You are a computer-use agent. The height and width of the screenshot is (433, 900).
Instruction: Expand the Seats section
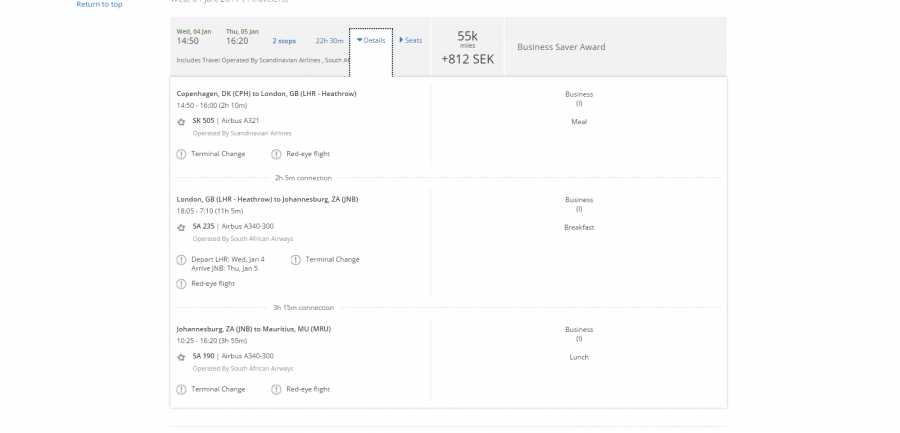410,40
